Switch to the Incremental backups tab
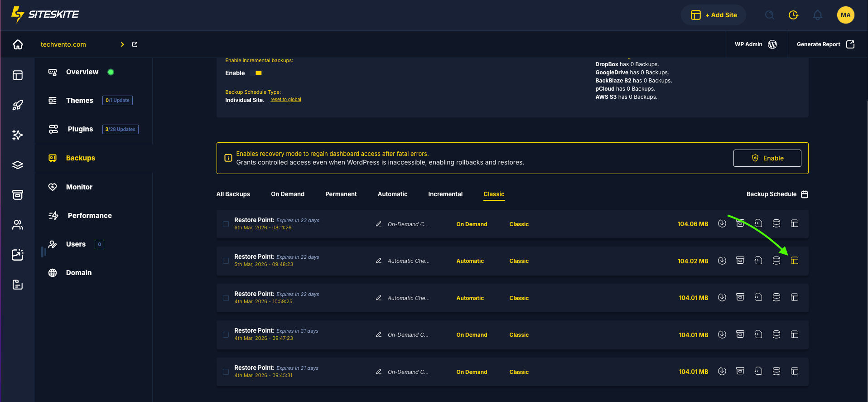 445,194
